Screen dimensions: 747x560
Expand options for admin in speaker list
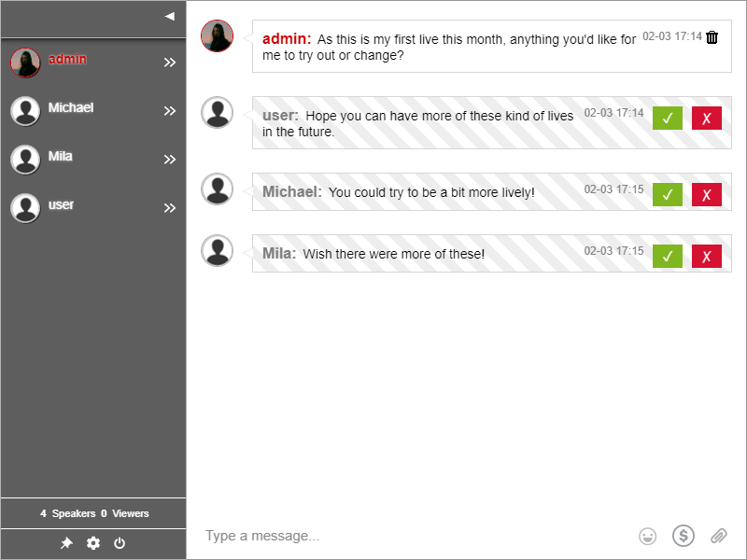click(x=170, y=63)
